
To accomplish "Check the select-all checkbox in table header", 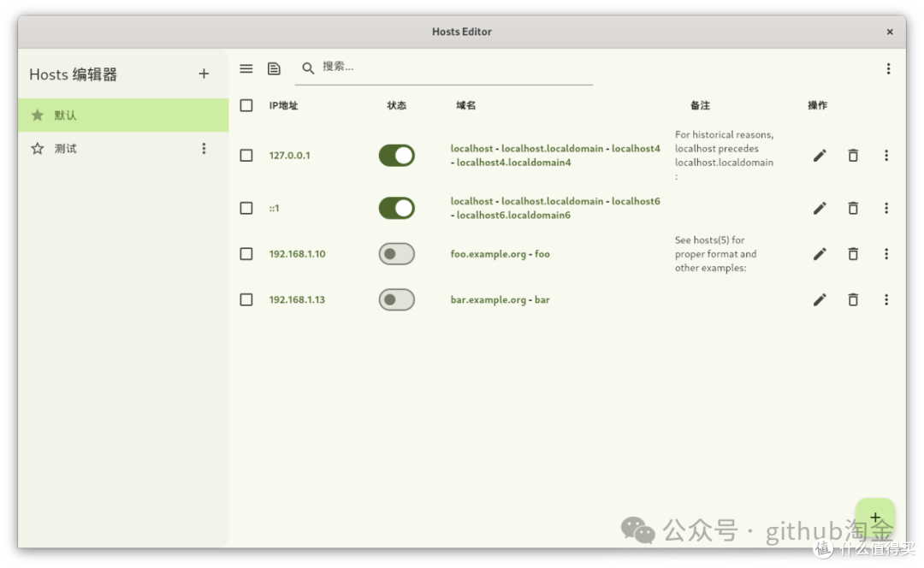I will click(x=246, y=105).
